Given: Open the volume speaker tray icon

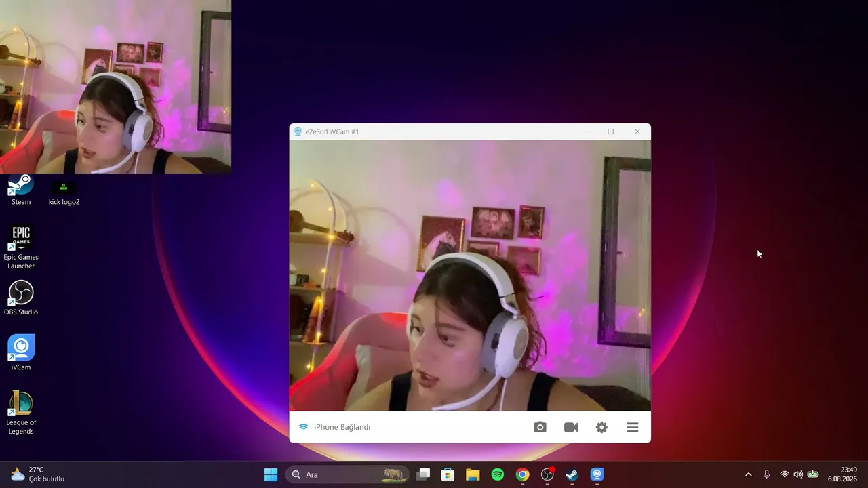Looking at the screenshot, I should coord(798,474).
